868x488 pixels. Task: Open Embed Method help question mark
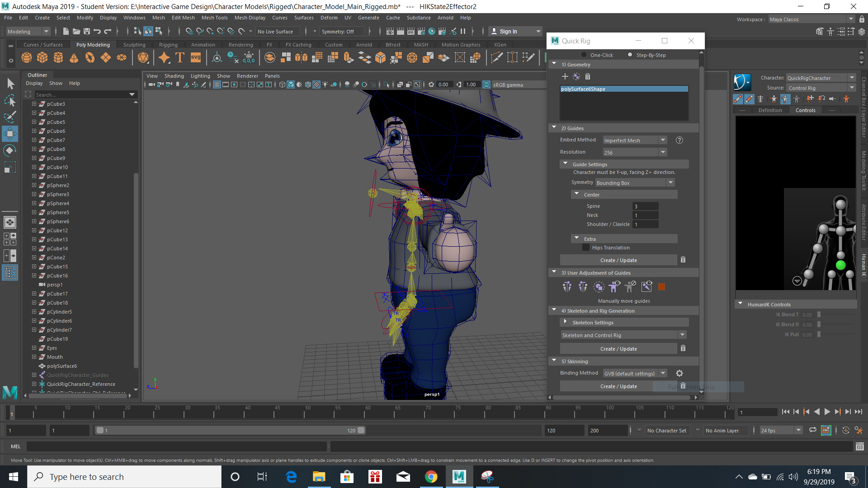[x=679, y=140]
